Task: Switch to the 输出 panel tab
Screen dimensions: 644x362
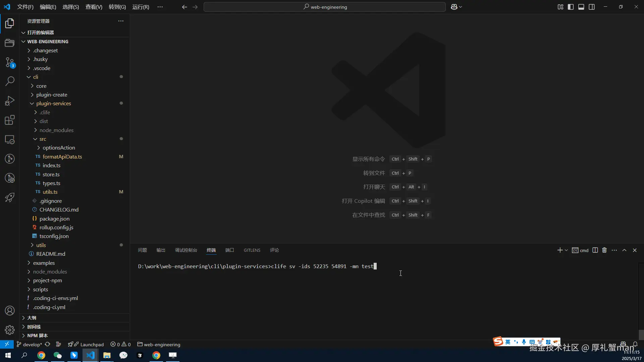Action: tap(161, 250)
